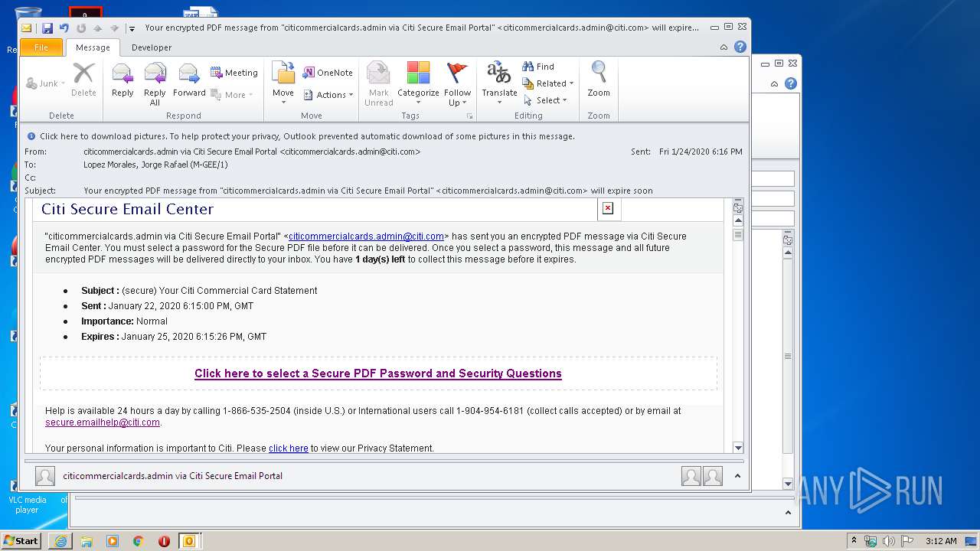Reply with a Meeting request
The height and width of the screenshot is (551, 980).
(234, 73)
